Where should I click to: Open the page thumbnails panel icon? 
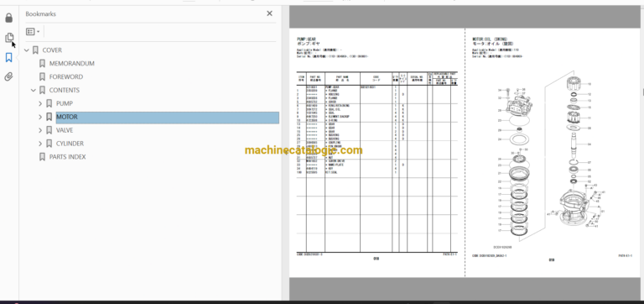coord(8,38)
